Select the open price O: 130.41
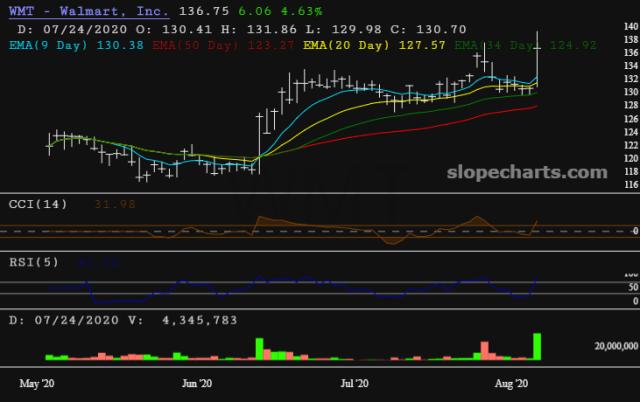 point(174,29)
